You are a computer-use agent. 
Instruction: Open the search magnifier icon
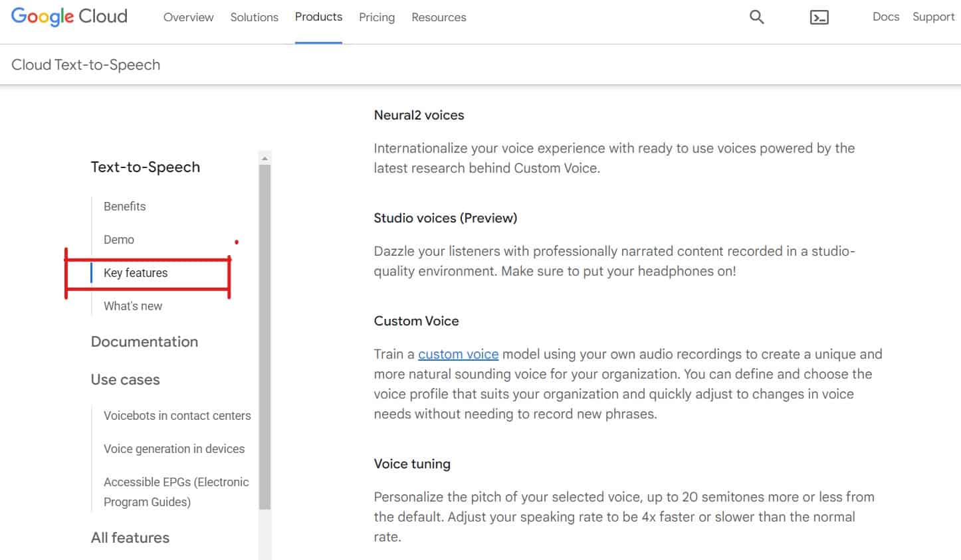756,17
